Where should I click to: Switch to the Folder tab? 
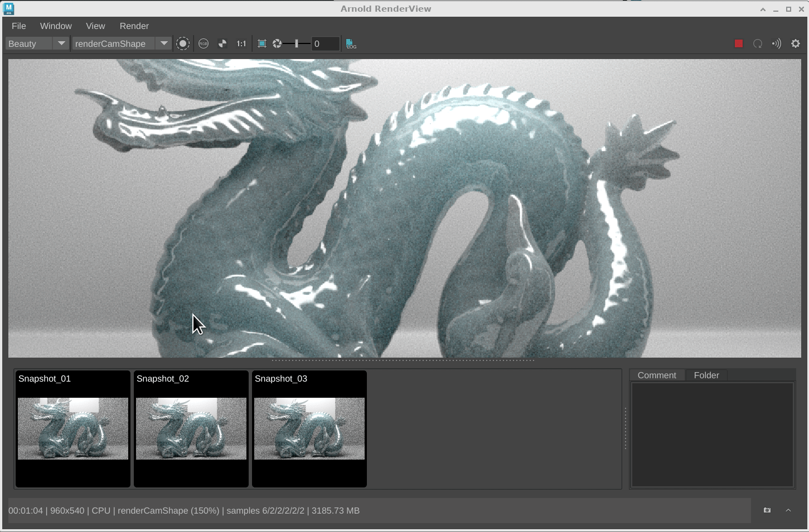pyautogui.click(x=706, y=375)
